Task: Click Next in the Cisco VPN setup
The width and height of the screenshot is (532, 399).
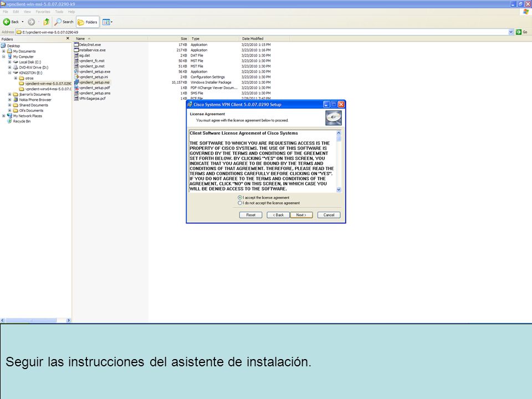Action: (301, 215)
